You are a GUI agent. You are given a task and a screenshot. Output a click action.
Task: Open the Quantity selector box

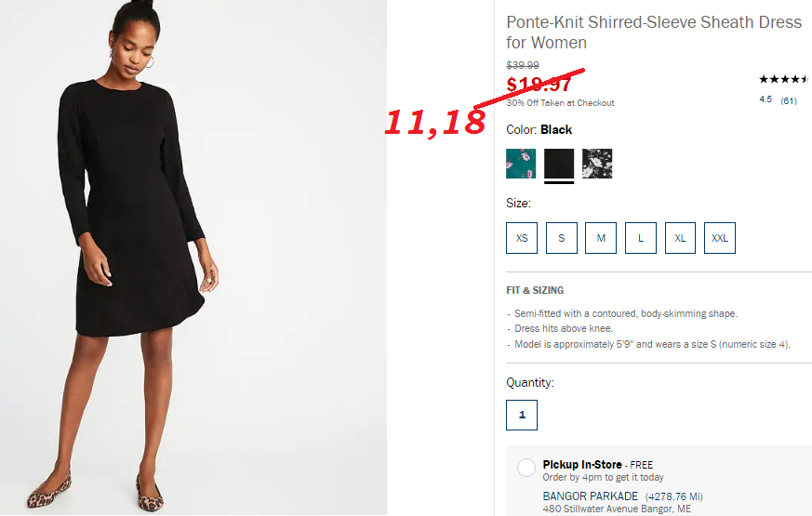tap(522, 415)
